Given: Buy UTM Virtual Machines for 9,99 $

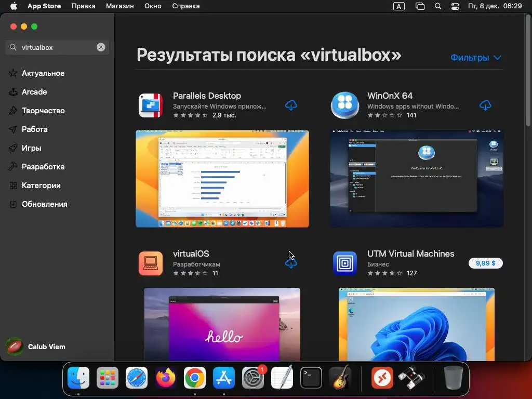Looking at the screenshot, I should 485,263.
